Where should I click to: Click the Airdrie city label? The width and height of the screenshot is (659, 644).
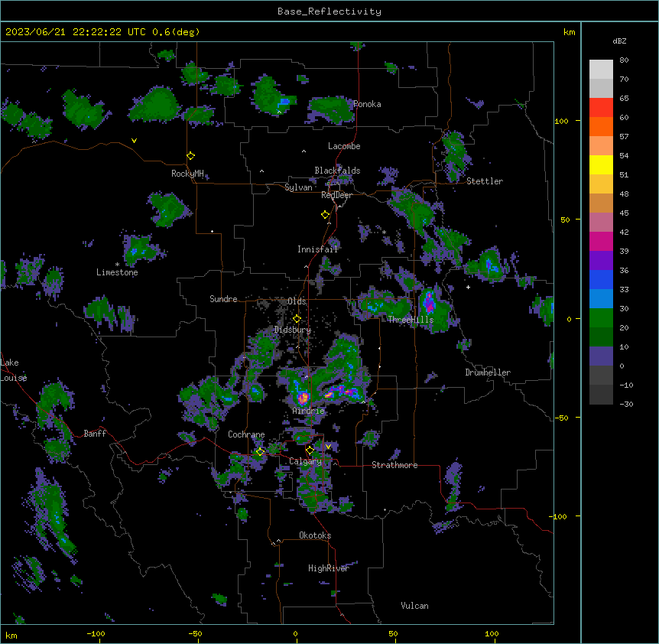(309, 411)
